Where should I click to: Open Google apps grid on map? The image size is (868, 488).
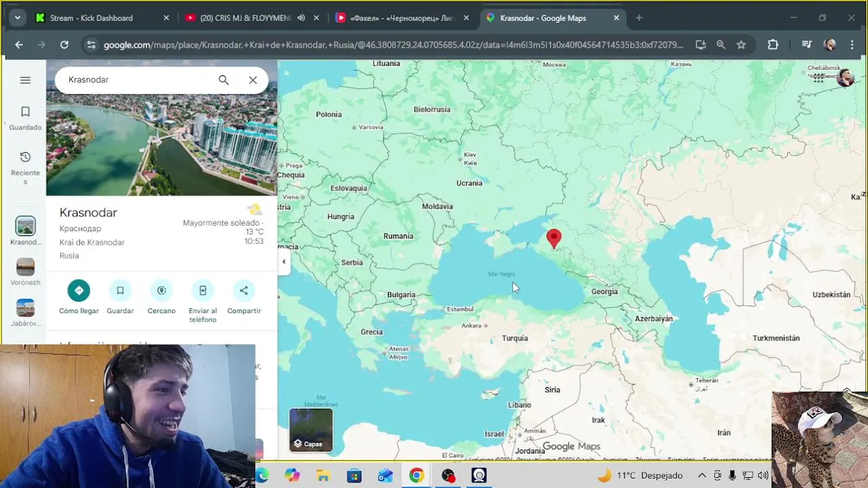pyautogui.click(x=818, y=77)
